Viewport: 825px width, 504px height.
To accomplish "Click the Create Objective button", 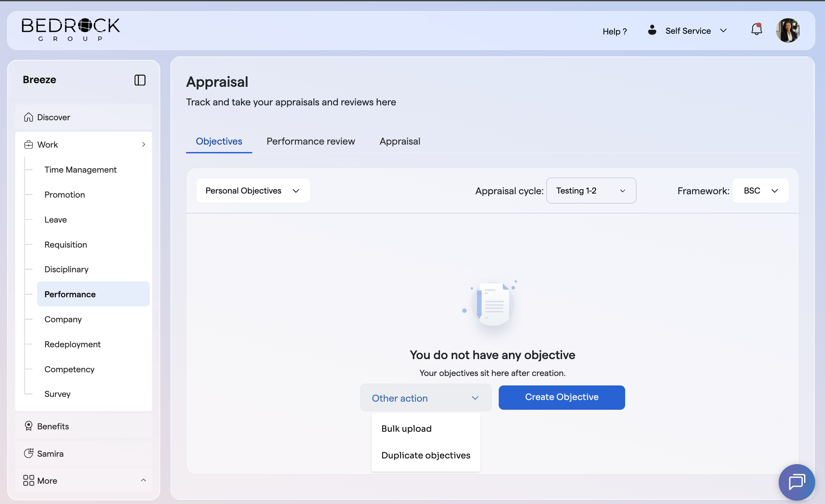I will pos(562,397).
